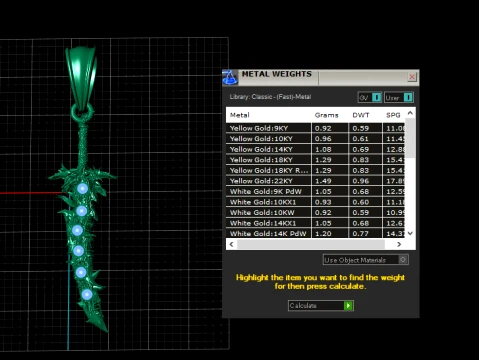Sort by the Grams column header

(326, 115)
